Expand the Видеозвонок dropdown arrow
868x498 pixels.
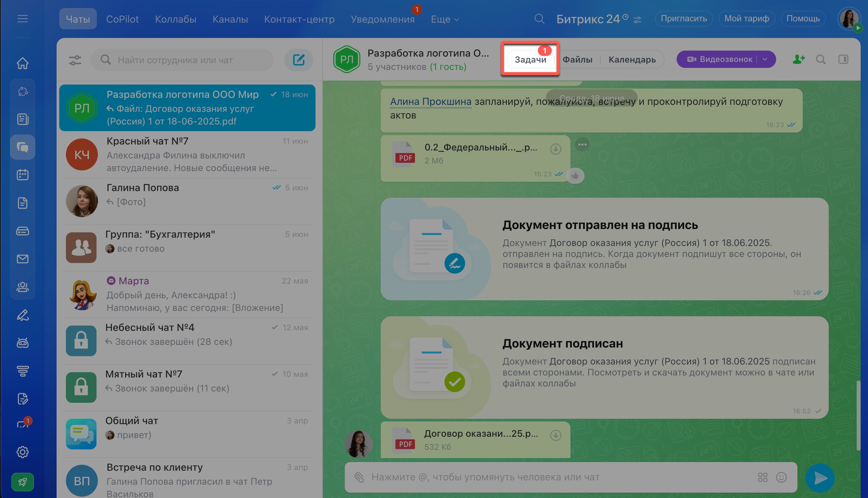coord(765,59)
